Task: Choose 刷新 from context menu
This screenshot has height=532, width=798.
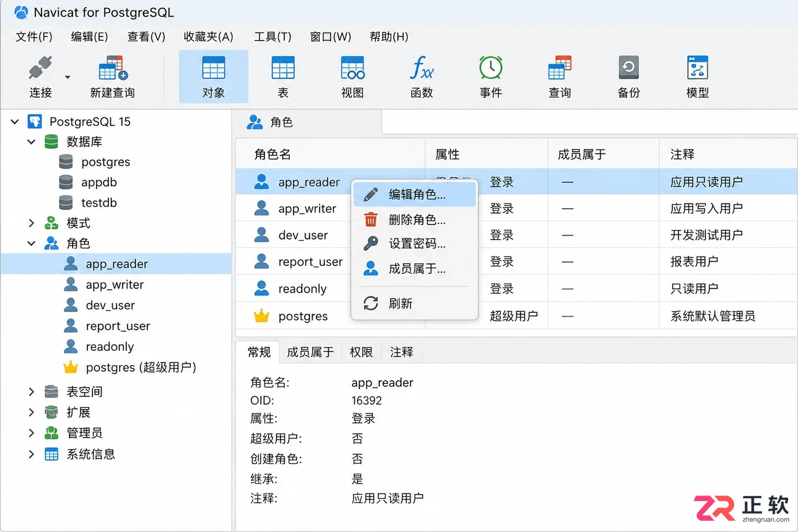Action: (415, 304)
